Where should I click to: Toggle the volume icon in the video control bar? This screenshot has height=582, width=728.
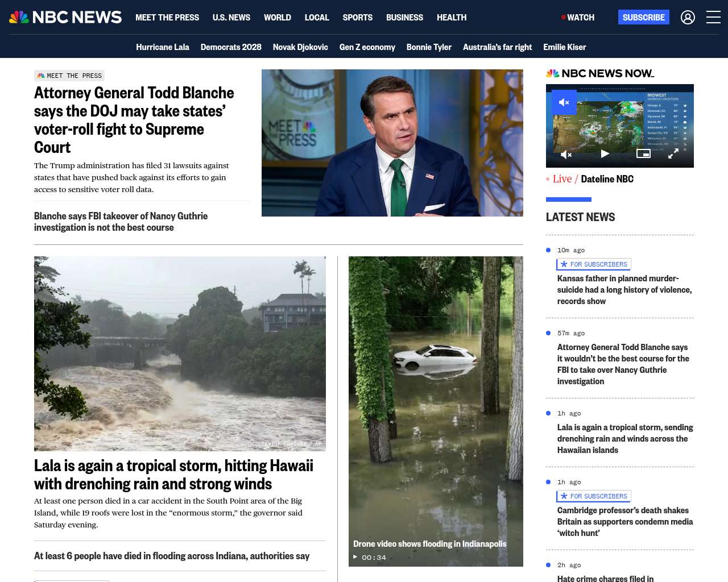566,154
